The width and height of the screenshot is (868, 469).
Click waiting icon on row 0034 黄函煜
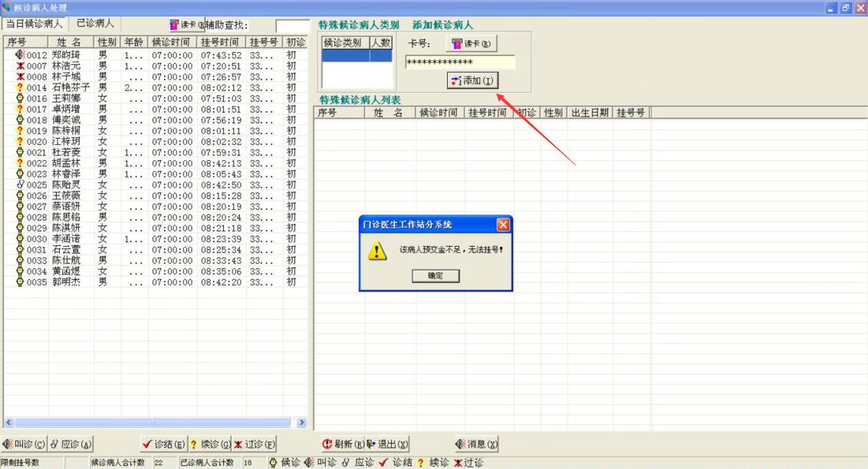[x=20, y=271]
